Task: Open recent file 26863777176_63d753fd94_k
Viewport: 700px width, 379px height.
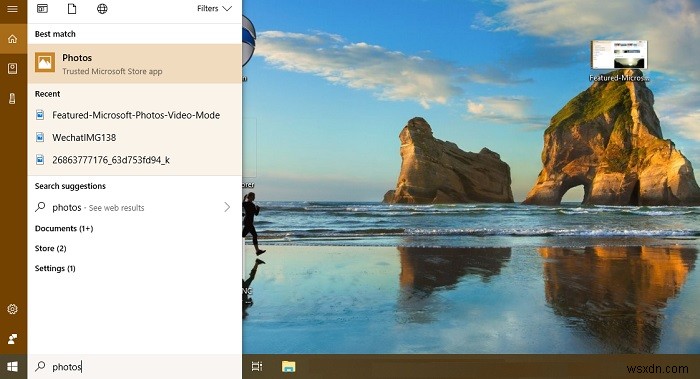Action: pyautogui.click(x=135, y=160)
